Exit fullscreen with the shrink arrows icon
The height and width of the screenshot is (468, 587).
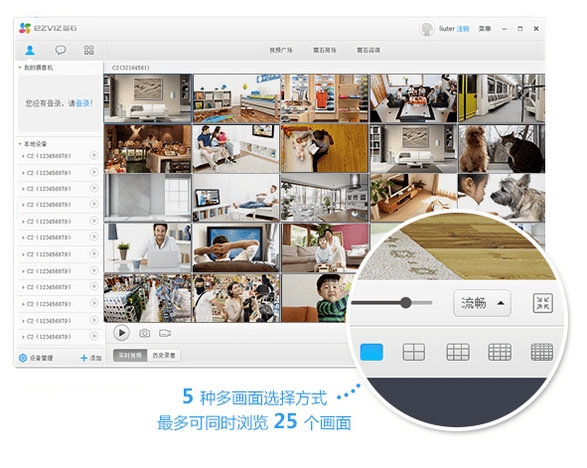pos(542,303)
